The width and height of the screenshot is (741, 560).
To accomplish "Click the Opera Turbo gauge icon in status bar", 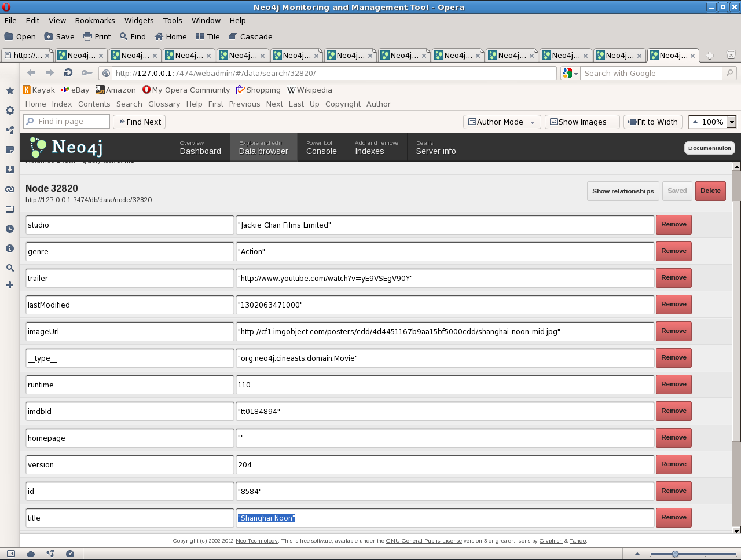I will point(70,554).
